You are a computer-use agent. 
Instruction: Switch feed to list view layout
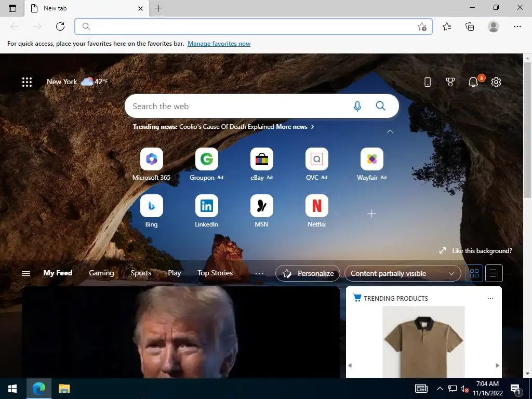coord(494,273)
